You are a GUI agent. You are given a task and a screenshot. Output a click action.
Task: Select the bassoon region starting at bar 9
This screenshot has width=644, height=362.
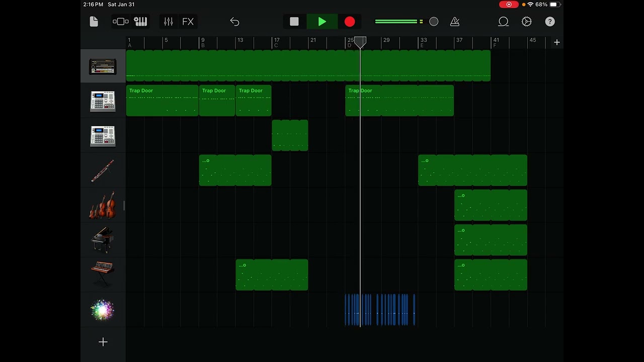pos(235,170)
